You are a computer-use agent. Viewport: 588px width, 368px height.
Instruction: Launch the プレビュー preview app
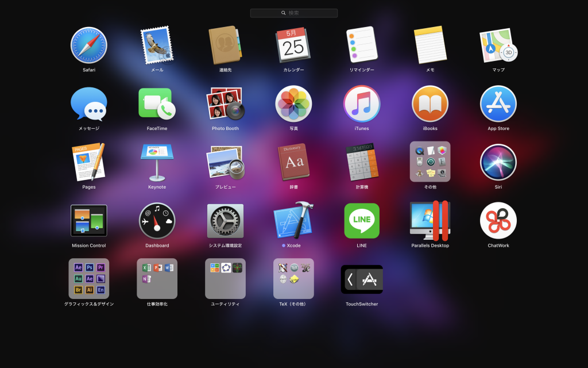[225, 162]
